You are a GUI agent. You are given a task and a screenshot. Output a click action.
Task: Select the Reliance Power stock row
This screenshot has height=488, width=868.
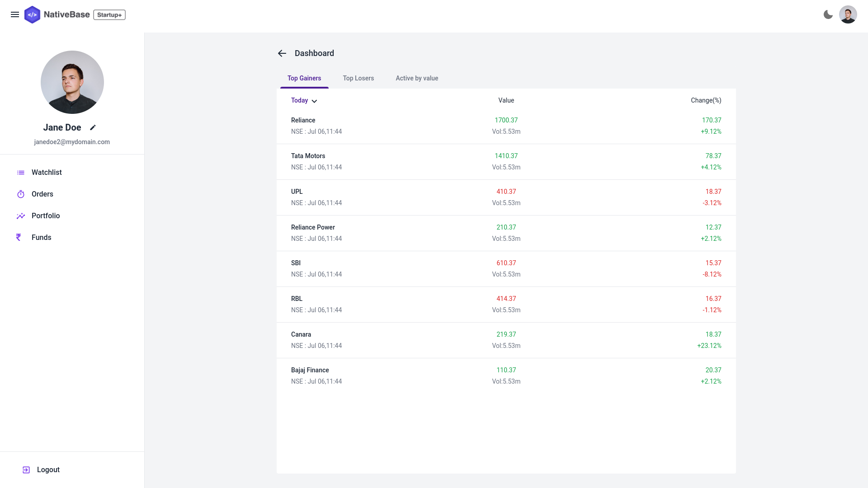pyautogui.click(x=506, y=233)
